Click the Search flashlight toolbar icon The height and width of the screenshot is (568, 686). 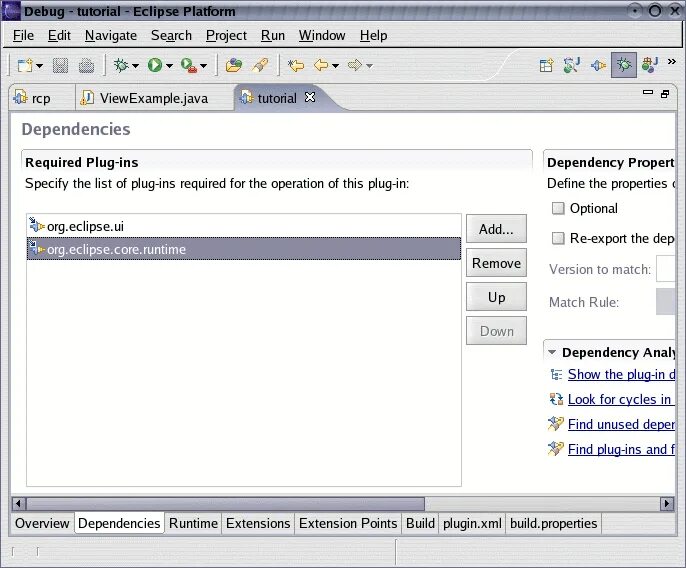260,66
